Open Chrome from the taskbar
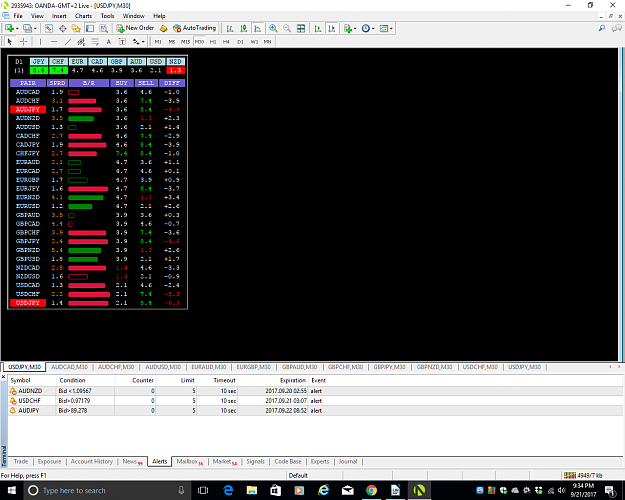Viewport: 625px width, 500px height. coord(371,490)
